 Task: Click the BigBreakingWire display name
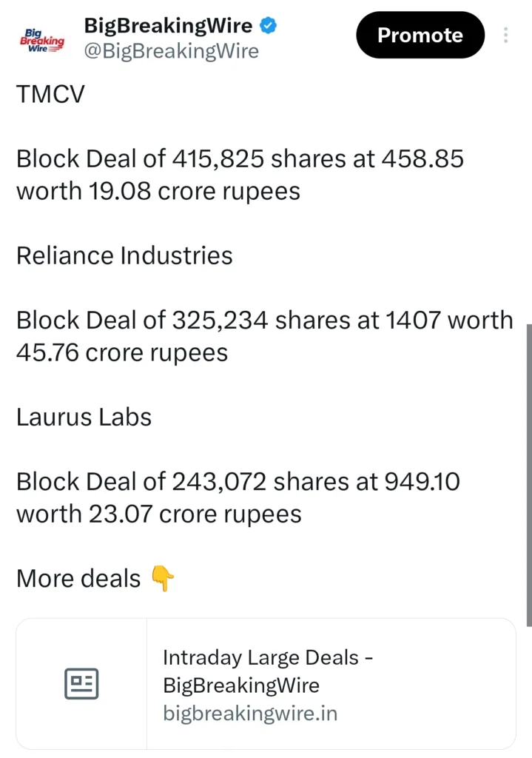(x=168, y=24)
